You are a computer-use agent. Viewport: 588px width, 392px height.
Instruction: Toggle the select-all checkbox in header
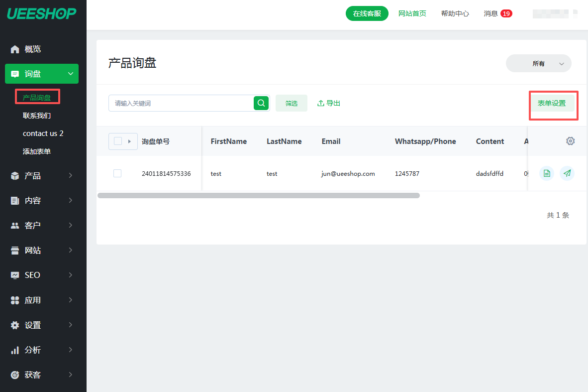[118, 141]
